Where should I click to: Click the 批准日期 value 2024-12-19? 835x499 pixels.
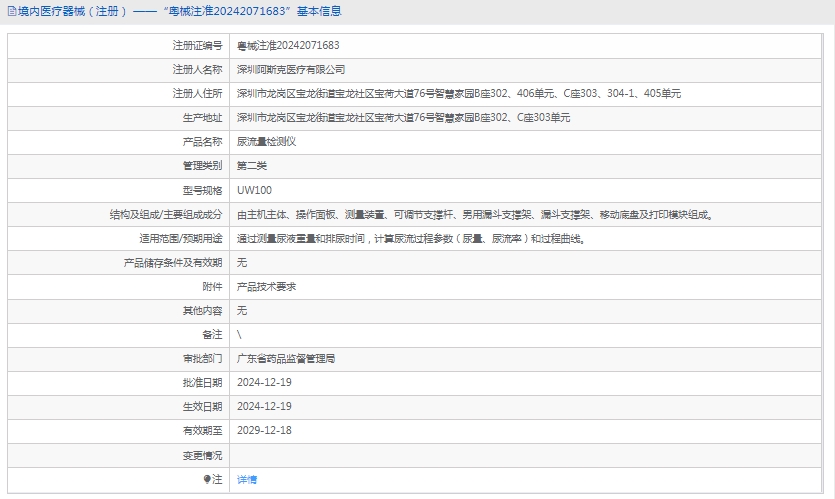(x=264, y=382)
